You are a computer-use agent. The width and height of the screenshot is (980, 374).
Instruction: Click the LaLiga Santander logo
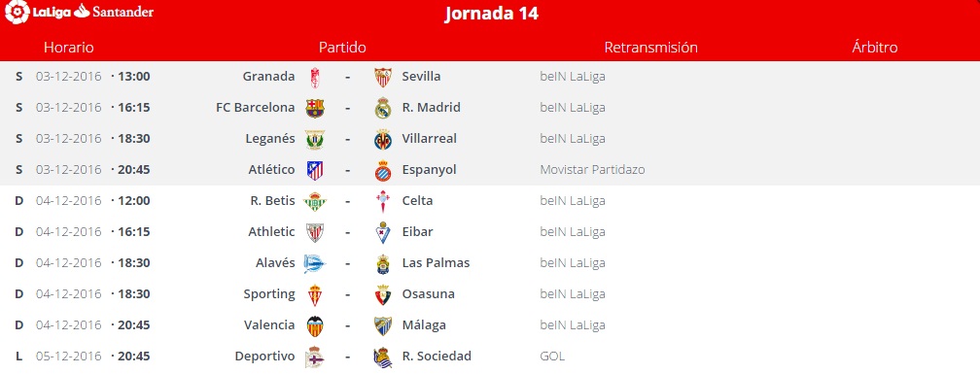pyautogui.click(x=80, y=12)
